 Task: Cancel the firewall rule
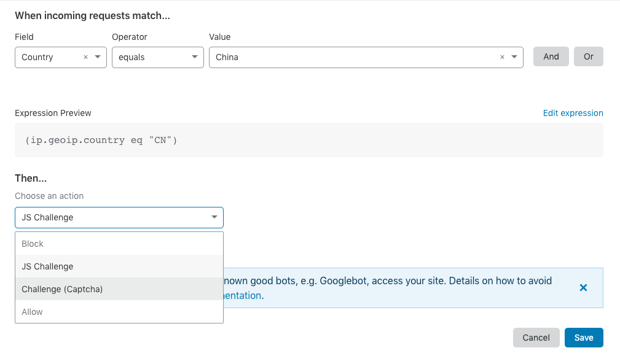(x=536, y=338)
